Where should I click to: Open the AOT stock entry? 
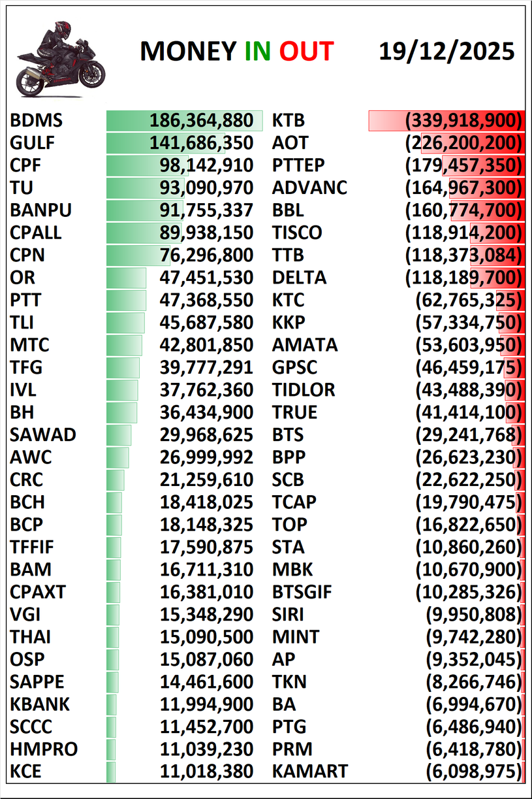click(x=290, y=143)
